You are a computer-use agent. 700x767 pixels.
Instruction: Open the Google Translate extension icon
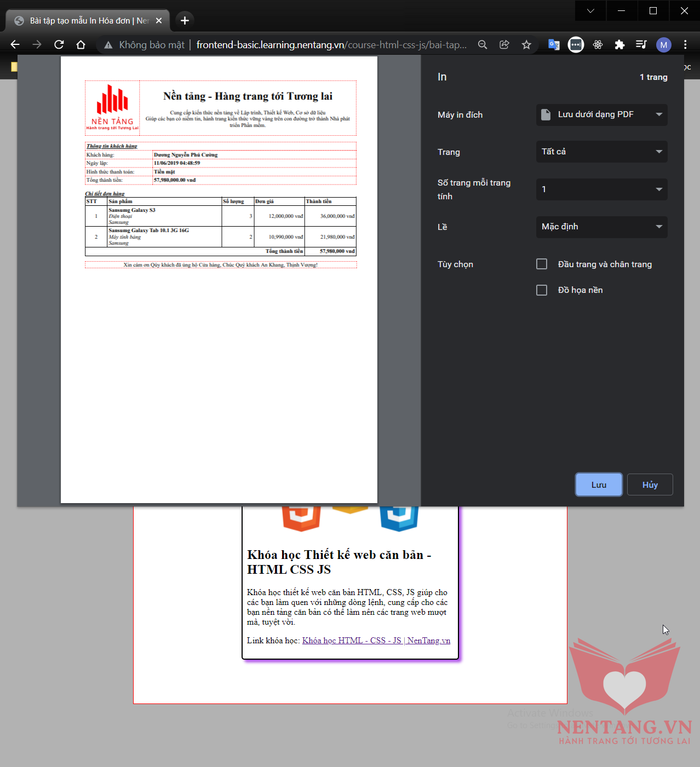click(x=554, y=45)
